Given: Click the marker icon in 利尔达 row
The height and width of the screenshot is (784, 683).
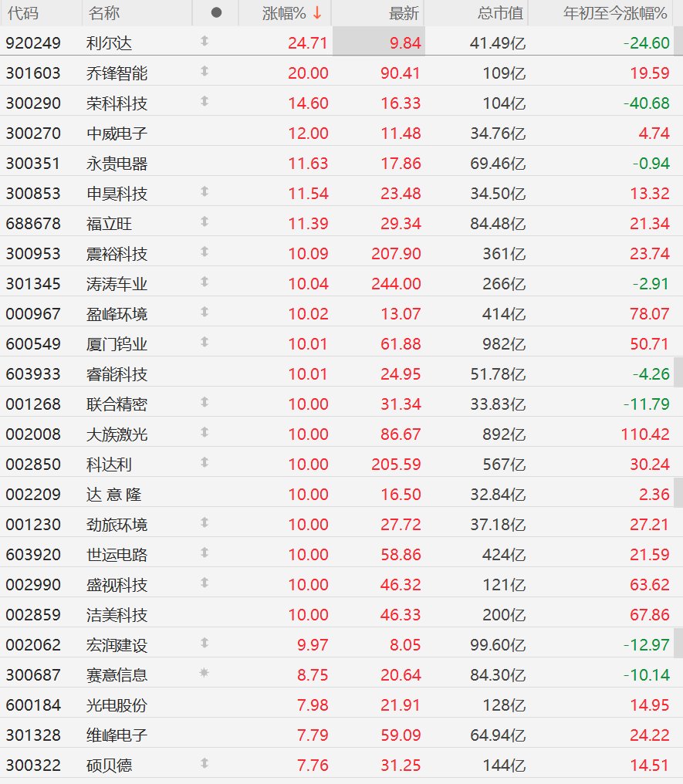Looking at the screenshot, I should point(205,42).
